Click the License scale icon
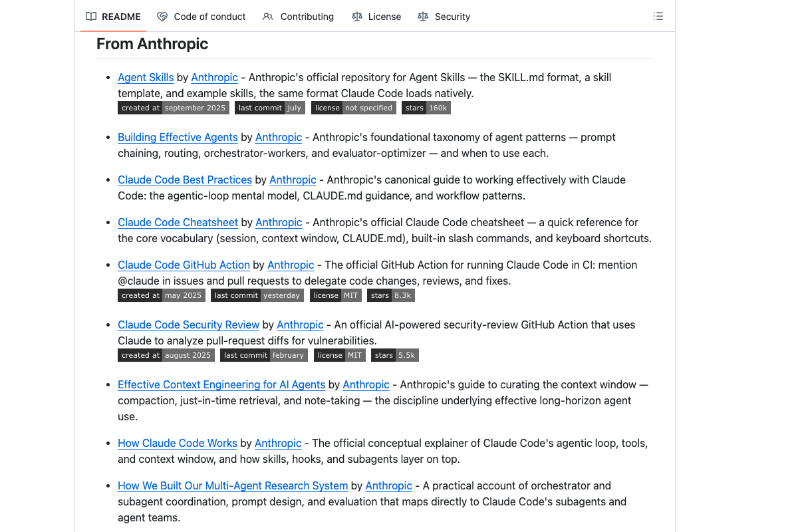 tap(357, 17)
